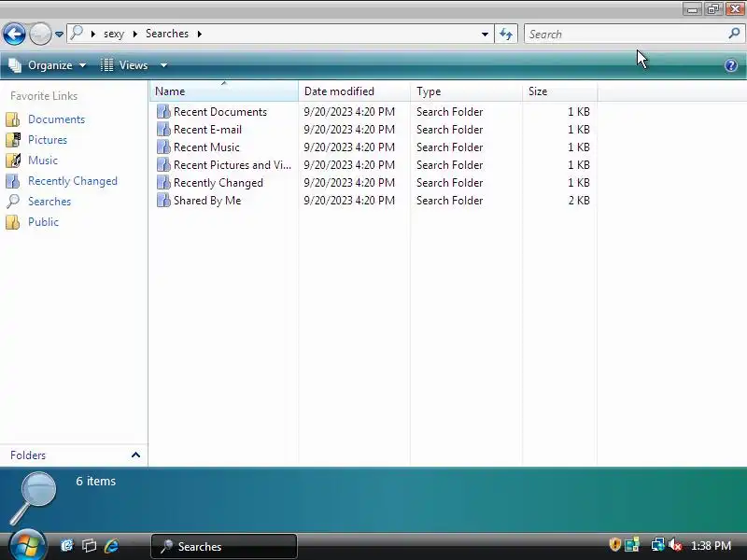The height and width of the screenshot is (560, 747).
Task: Open the address bar history dropdown
Action: coord(485,35)
